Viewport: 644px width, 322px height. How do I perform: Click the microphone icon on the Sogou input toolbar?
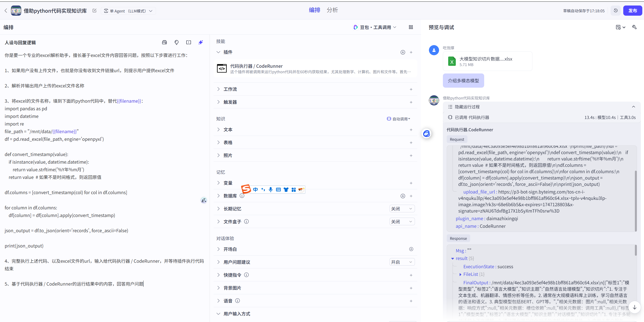pyautogui.click(x=271, y=189)
